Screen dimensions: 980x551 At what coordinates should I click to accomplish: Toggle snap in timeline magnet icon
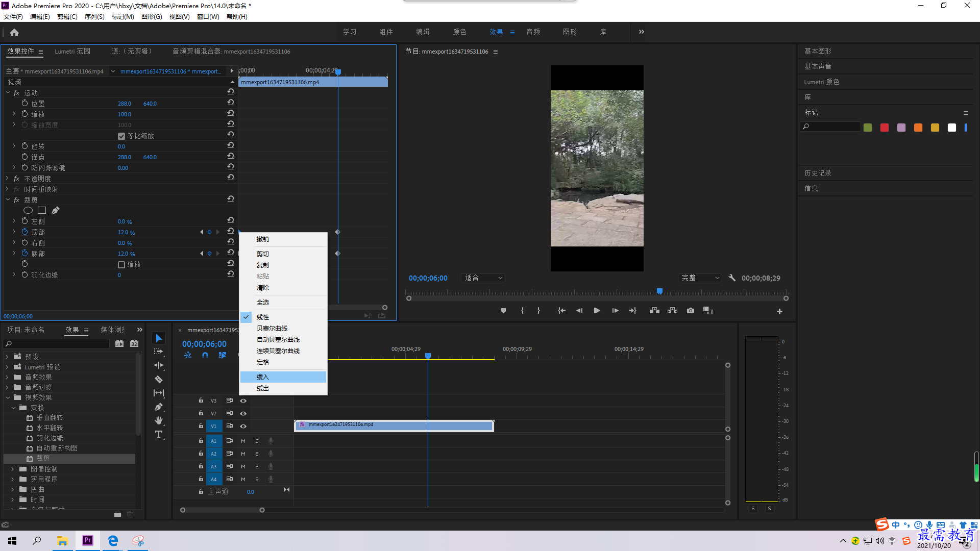click(205, 355)
